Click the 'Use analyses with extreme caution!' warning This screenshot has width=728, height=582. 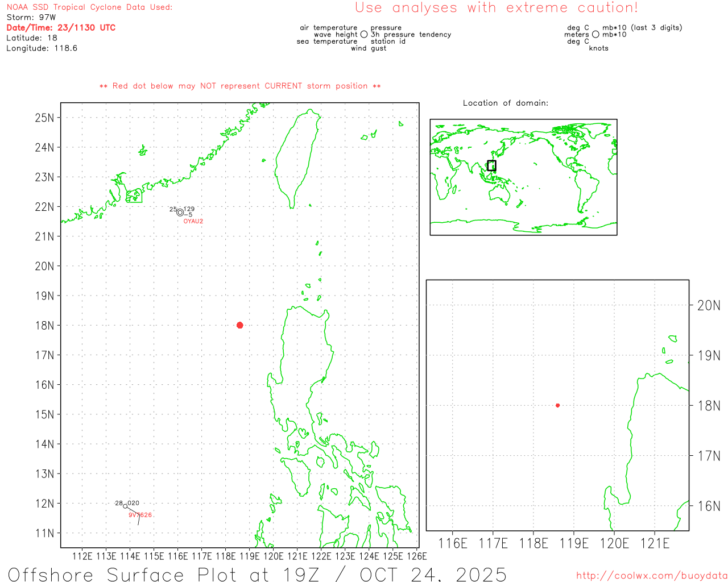coord(496,8)
